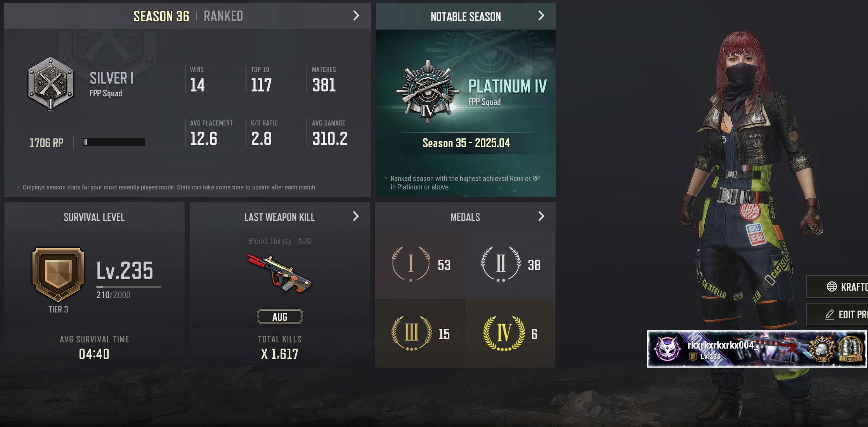Select the medal II laurel icon
The height and width of the screenshot is (427, 868).
coord(501,264)
